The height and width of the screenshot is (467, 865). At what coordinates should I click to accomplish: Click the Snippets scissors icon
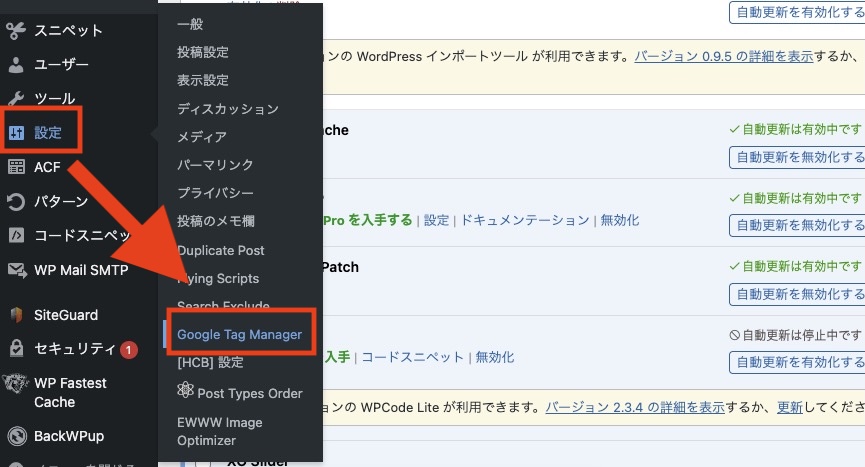pos(16,30)
